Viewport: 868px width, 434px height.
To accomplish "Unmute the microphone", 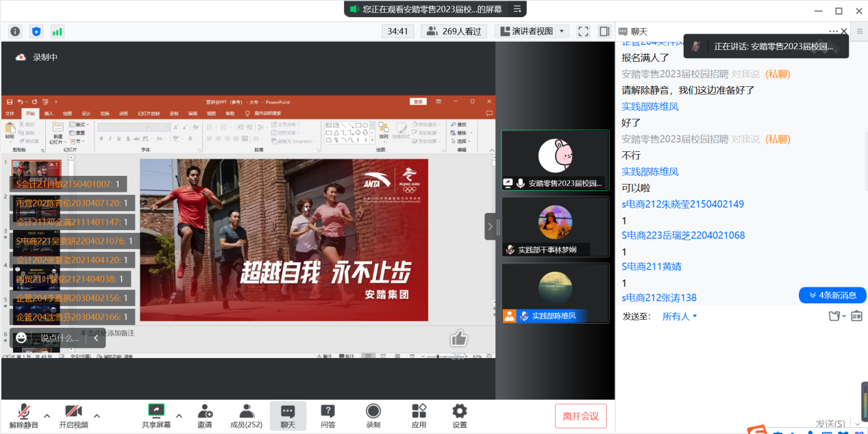I will pyautogui.click(x=24, y=415).
